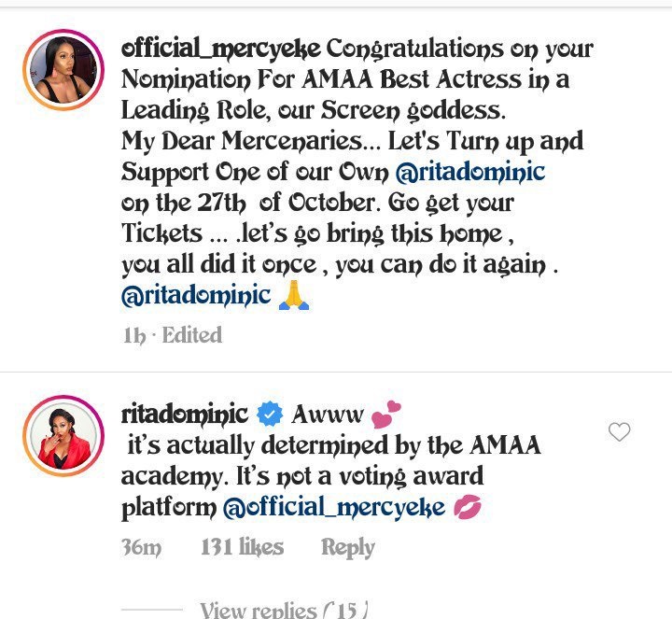Like ritadominic's comment with the heart icon
The image size is (672, 619).
620,431
